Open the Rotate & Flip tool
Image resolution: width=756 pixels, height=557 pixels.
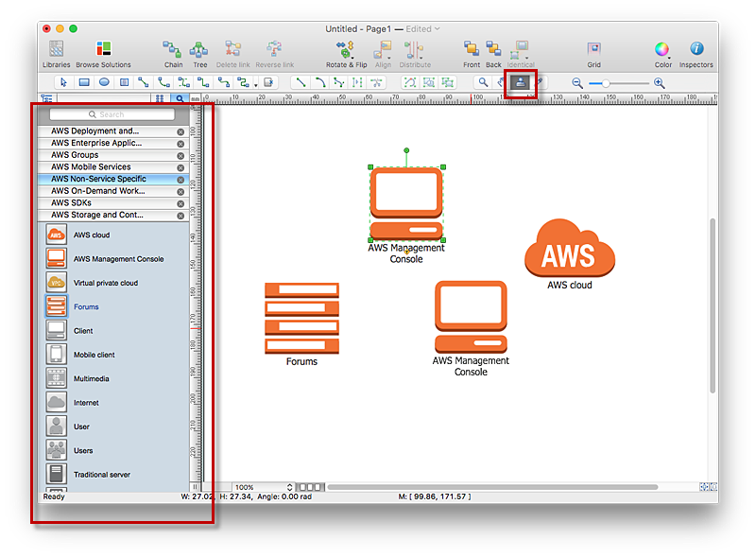pos(346,54)
